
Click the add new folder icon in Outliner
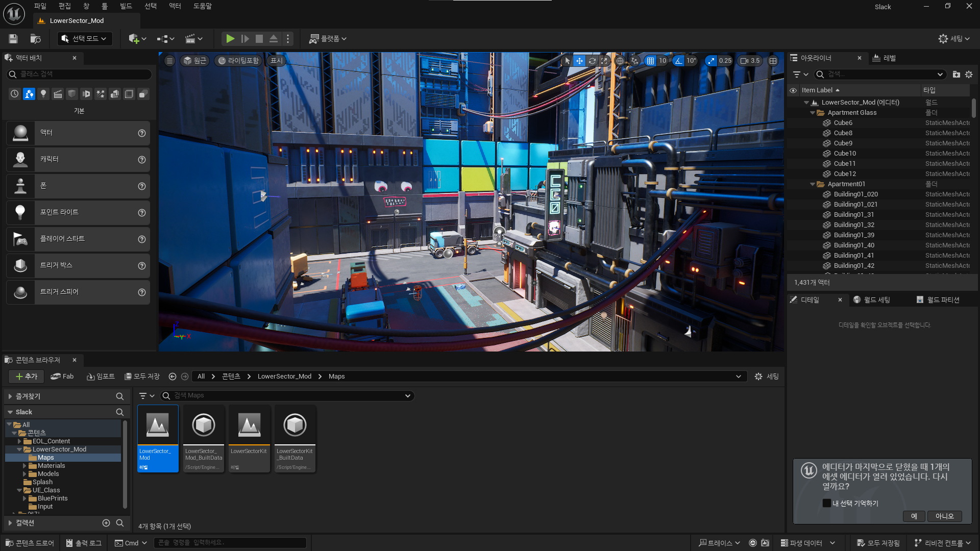956,74
